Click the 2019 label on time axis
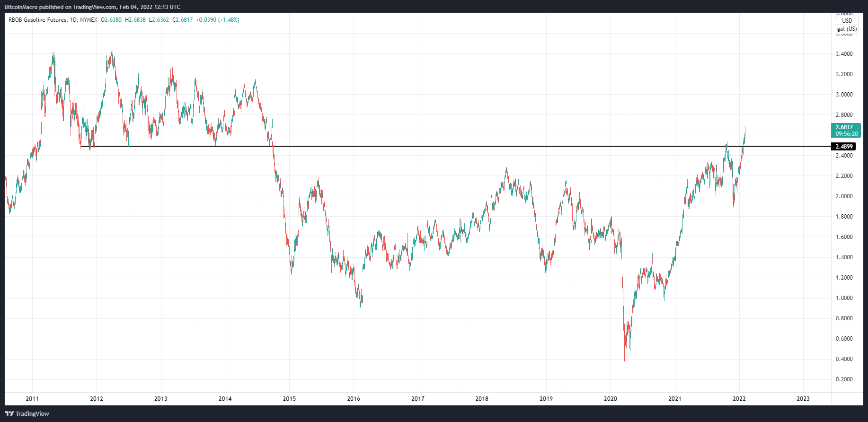The image size is (868, 422). coord(546,399)
